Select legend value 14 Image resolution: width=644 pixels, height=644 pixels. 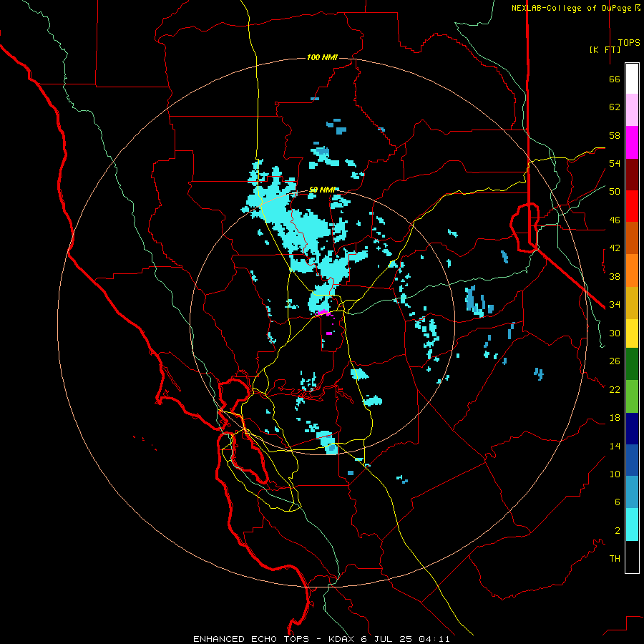click(615, 446)
